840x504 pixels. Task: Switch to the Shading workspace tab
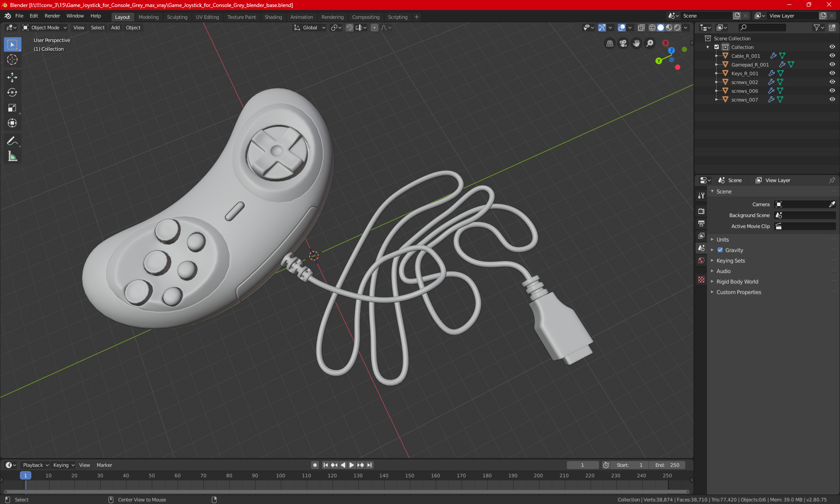pos(273,17)
